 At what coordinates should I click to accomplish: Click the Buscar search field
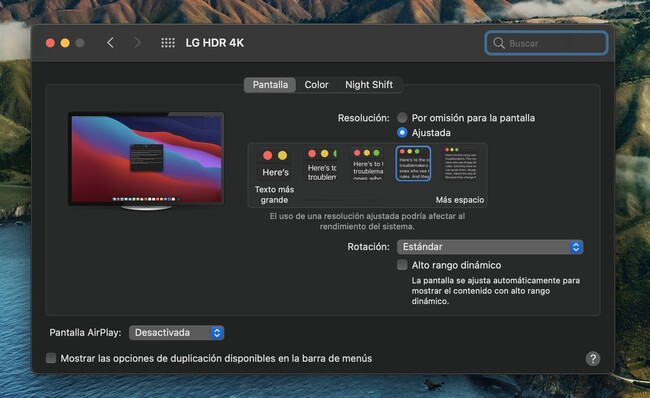click(x=546, y=43)
